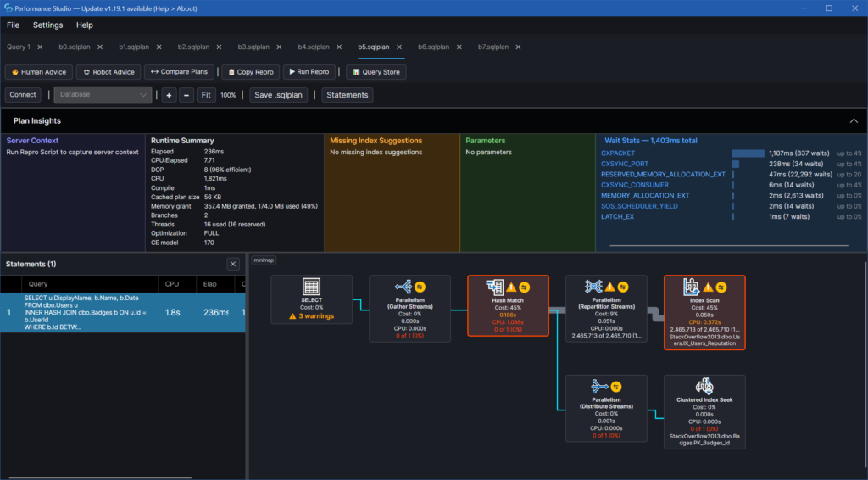The height and width of the screenshot is (480, 868).
Task: Click the Hash Match parallel badge
Action: coord(524,287)
